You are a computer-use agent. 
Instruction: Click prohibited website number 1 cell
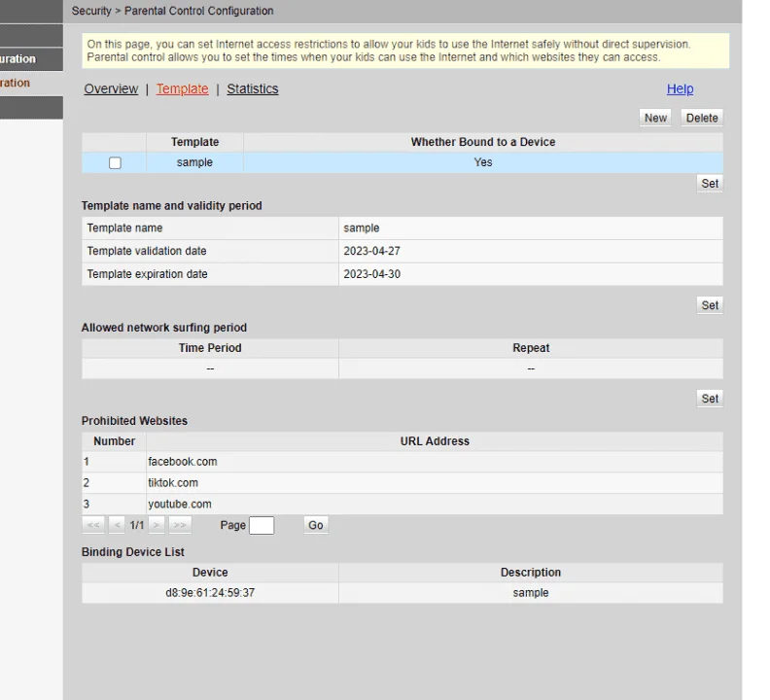114,462
